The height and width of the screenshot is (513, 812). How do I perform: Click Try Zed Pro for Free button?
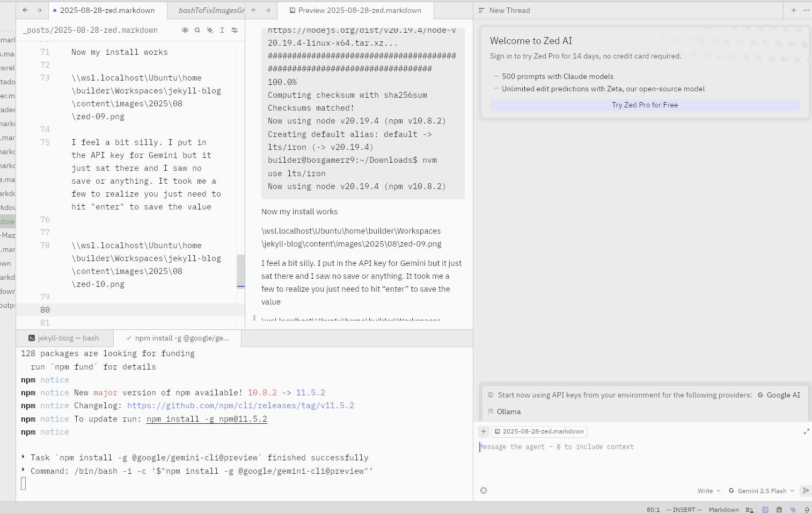coord(645,105)
